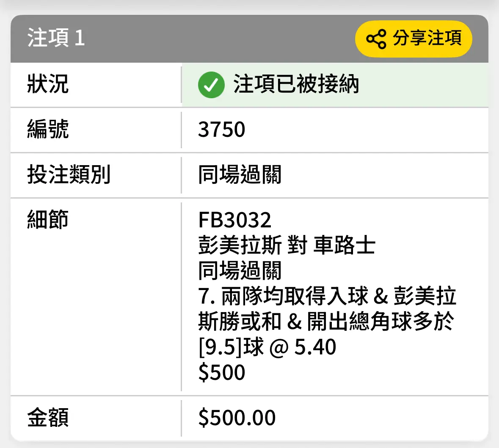The image size is (499, 448).
Task: Click the $500.00 total amount value
Action: coord(237,418)
